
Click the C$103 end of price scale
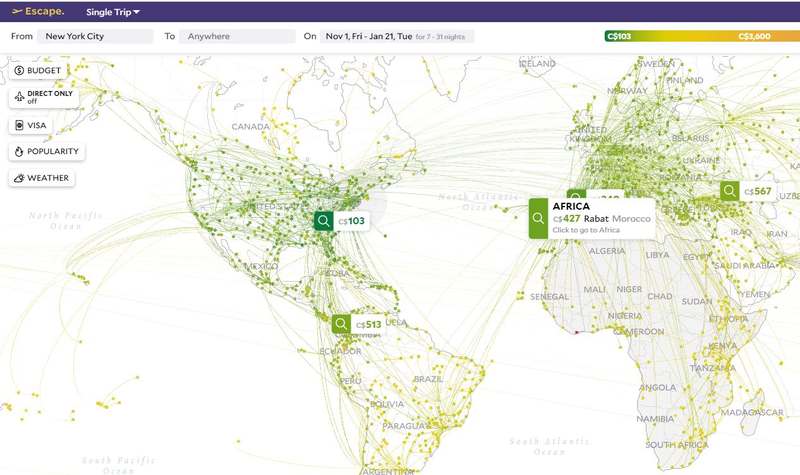point(619,36)
